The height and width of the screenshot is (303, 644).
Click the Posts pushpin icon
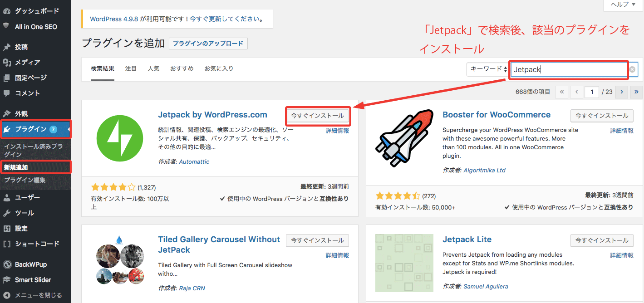(x=7, y=47)
